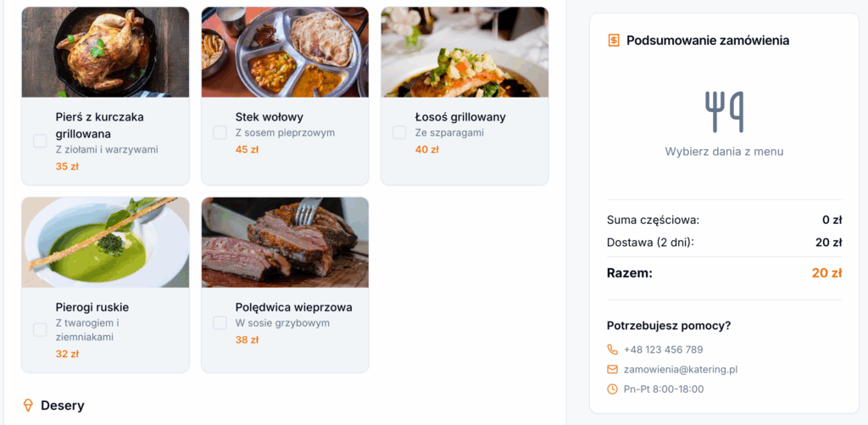Enable the Pierogi ruskie checkbox
Image resolution: width=868 pixels, height=425 pixels.
pos(40,330)
